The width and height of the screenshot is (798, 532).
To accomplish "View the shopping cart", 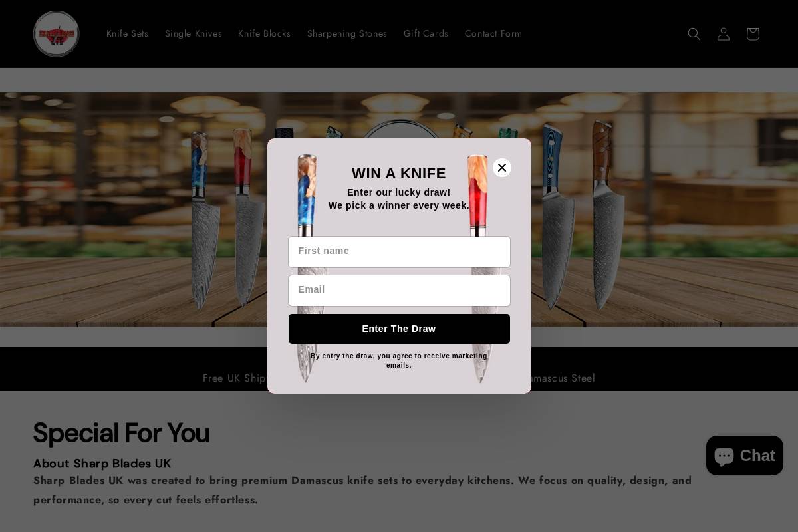I will click(753, 34).
